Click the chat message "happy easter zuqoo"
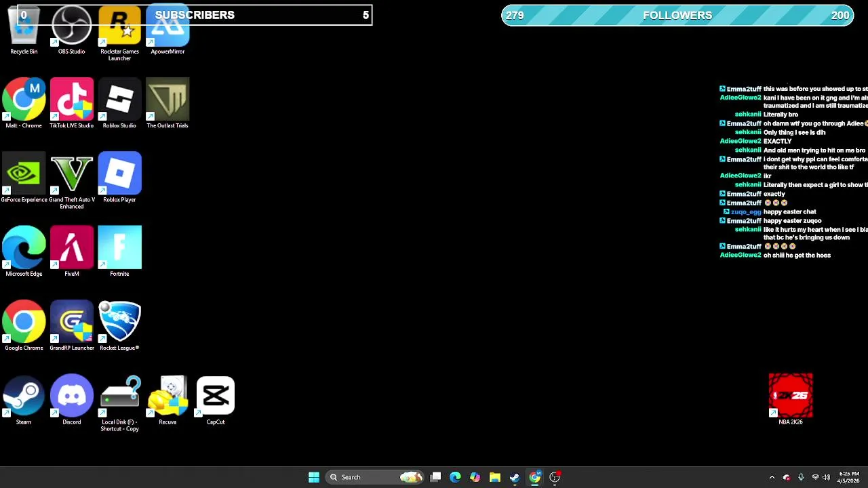Image resolution: width=868 pixels, height=488 pixels. [x=792, y=220]
